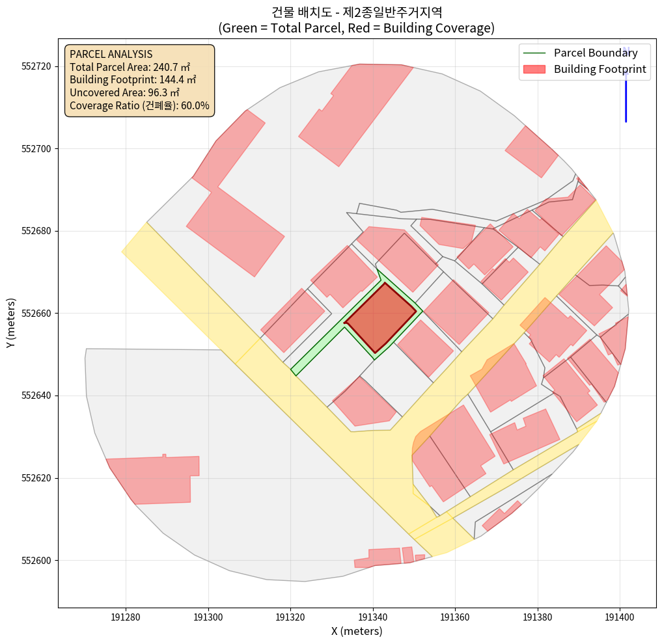Click the green Parcel Boundary legend line

(533, 53)
